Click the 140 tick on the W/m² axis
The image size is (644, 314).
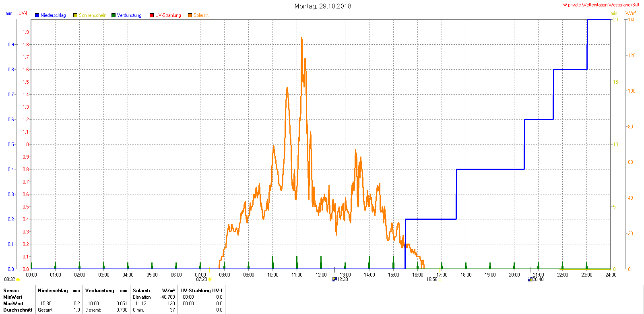pos(632,20)
